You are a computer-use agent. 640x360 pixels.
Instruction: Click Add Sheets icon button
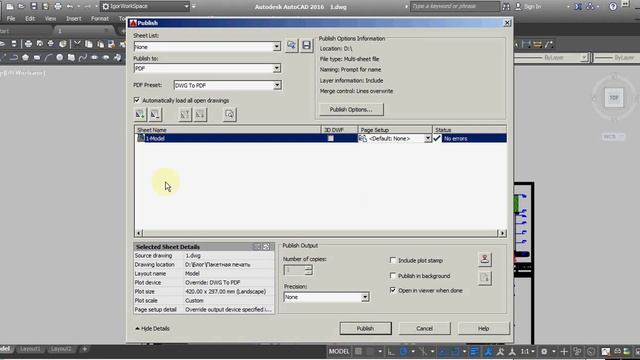coord(140,115)
